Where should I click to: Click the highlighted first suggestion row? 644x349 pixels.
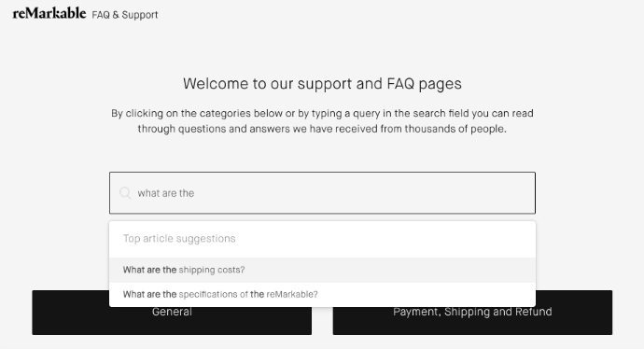[322, 270]
